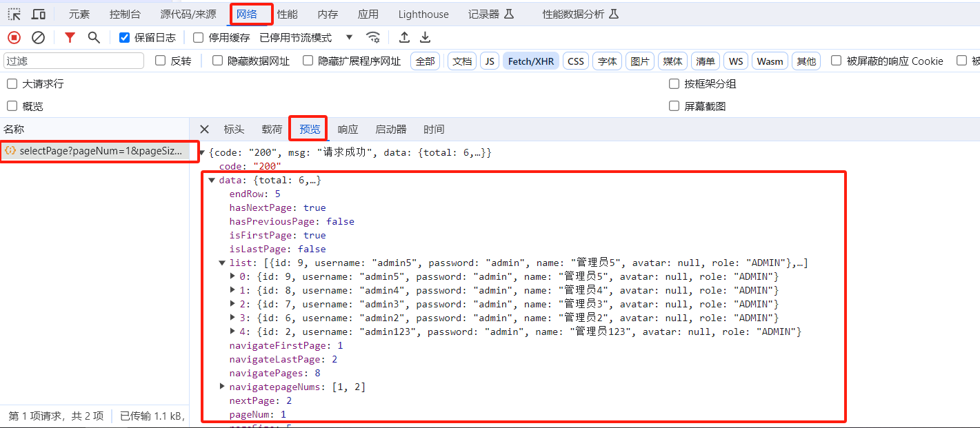Expand list item 2 admin3

point(232,304)
